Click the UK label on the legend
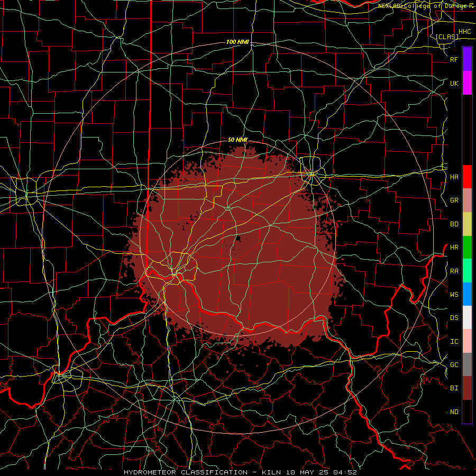The width and height of the screenshot is (476, 476). click(x=454, y=83)
